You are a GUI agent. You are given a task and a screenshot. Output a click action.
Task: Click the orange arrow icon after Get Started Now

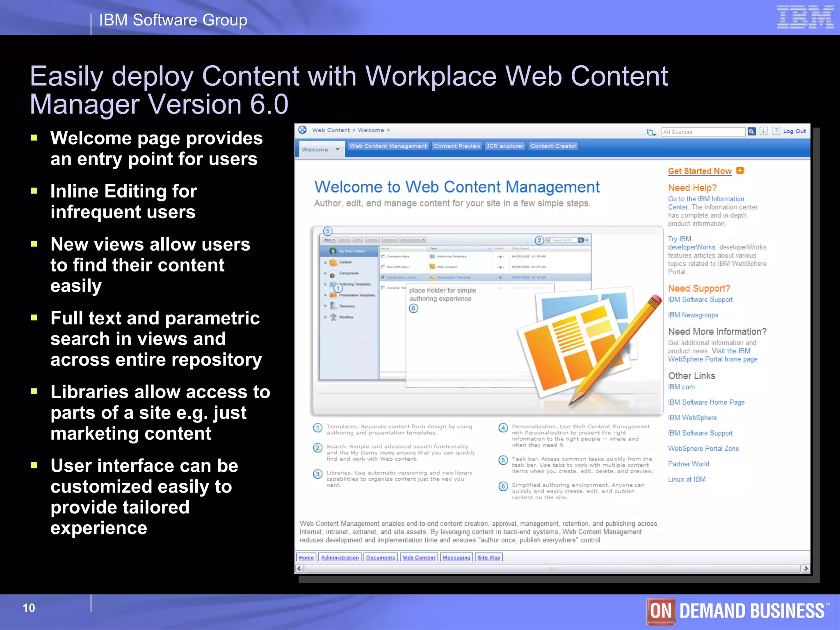point(740,171)
